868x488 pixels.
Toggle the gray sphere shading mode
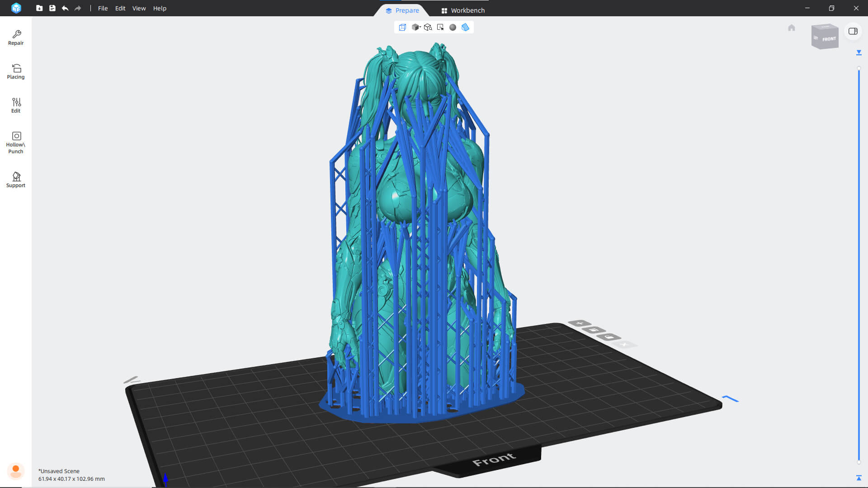point(453,27)
